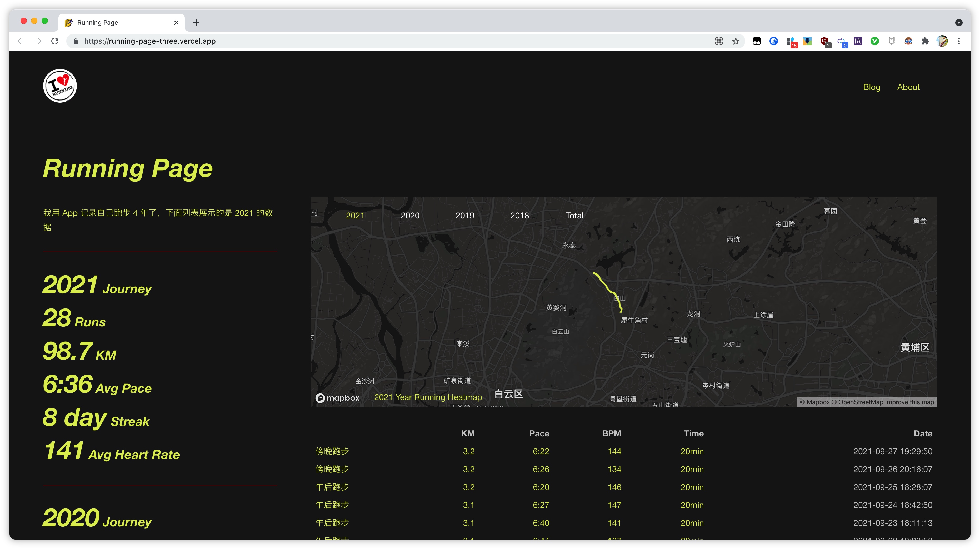Open the Blog link

(871, 87)
